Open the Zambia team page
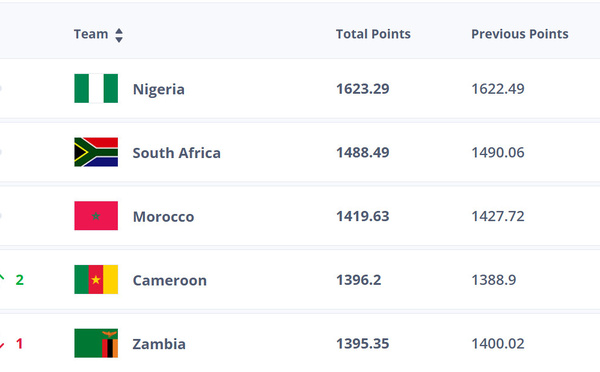Image resolution: width=600 pixels, height=372 pixels. pyautogui.click(x=159, y=344)
